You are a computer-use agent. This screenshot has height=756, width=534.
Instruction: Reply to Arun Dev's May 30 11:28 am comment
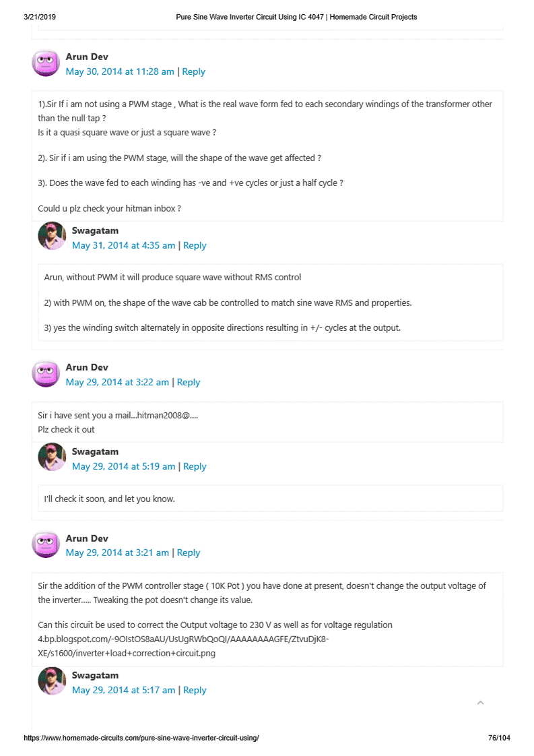click(x=193, y=71)
